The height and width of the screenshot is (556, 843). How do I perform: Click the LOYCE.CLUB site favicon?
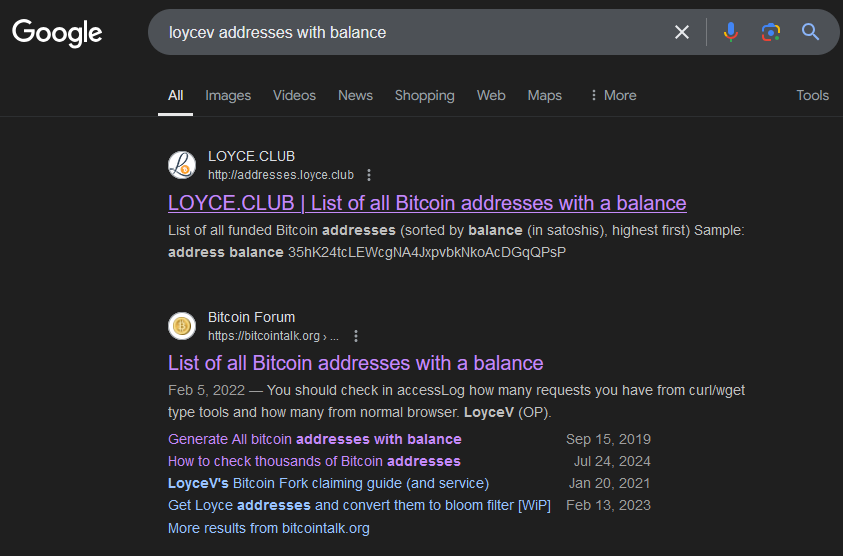(182, 165)
